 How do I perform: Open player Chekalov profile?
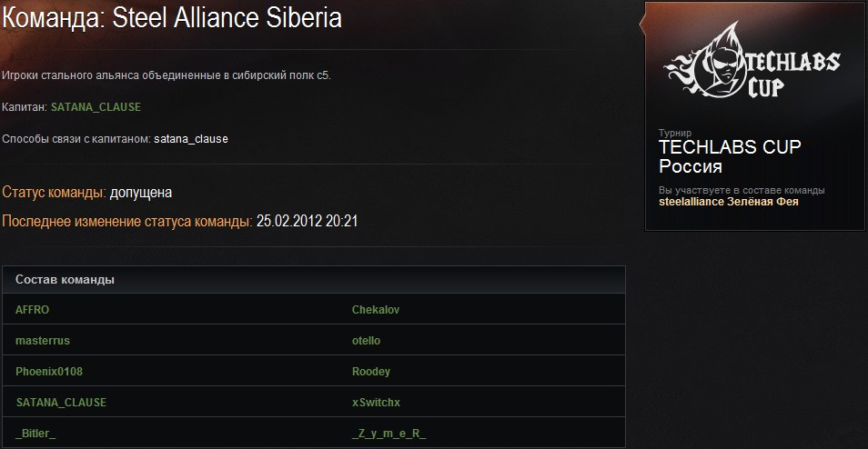[x=376, y=310]
